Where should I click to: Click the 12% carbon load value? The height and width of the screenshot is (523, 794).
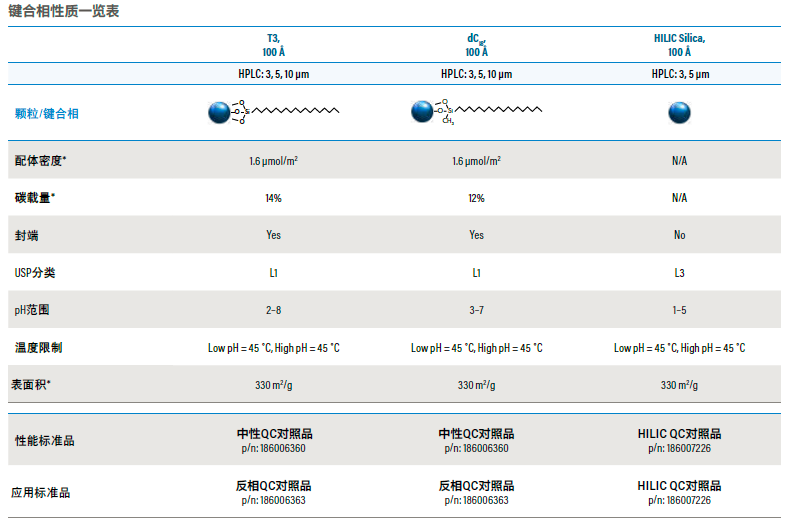pyautogui.click(x=477, y=198)
